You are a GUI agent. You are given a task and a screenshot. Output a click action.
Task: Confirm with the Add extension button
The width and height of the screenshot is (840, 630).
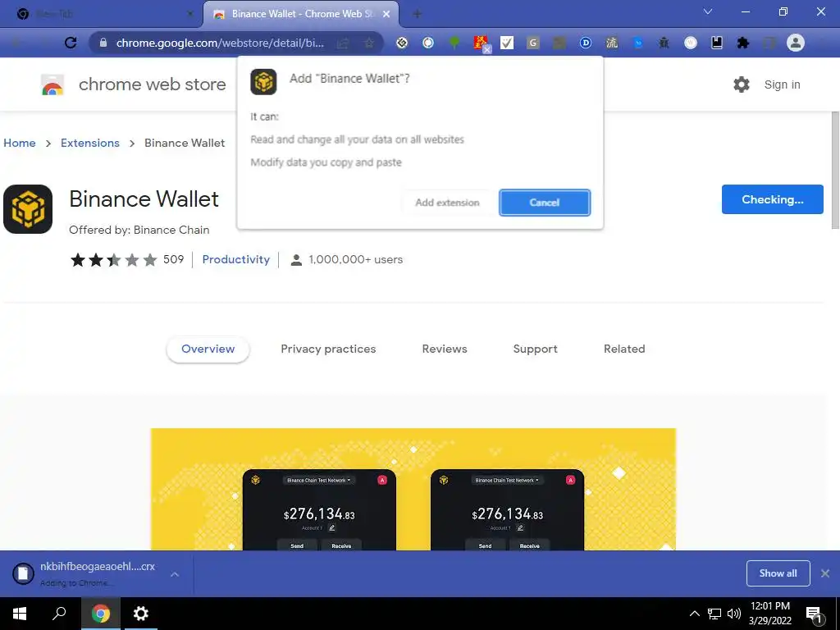click(447, 203)
